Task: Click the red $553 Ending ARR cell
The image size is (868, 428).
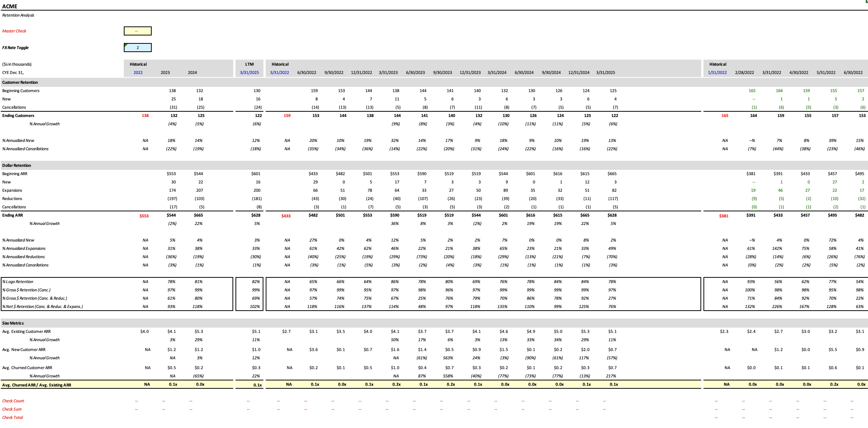Action: pyautogui.click(x=144, y=216)
